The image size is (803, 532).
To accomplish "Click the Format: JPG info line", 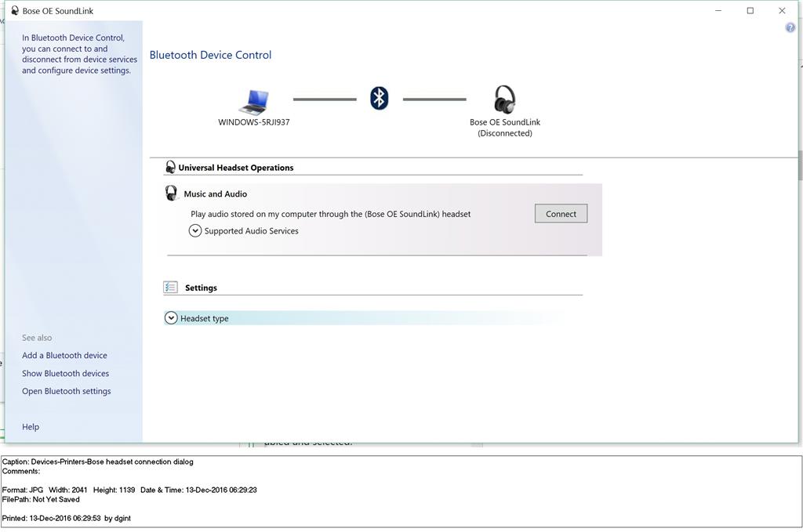I will pos(129,490).
